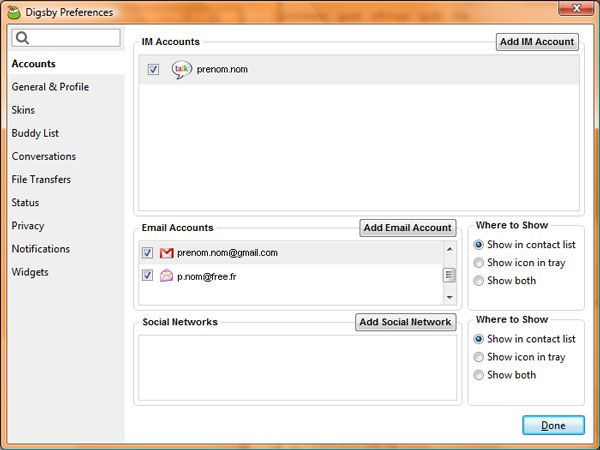Select email 'Show icon in tray' radio
600x450 pixels.
[478, 262]
